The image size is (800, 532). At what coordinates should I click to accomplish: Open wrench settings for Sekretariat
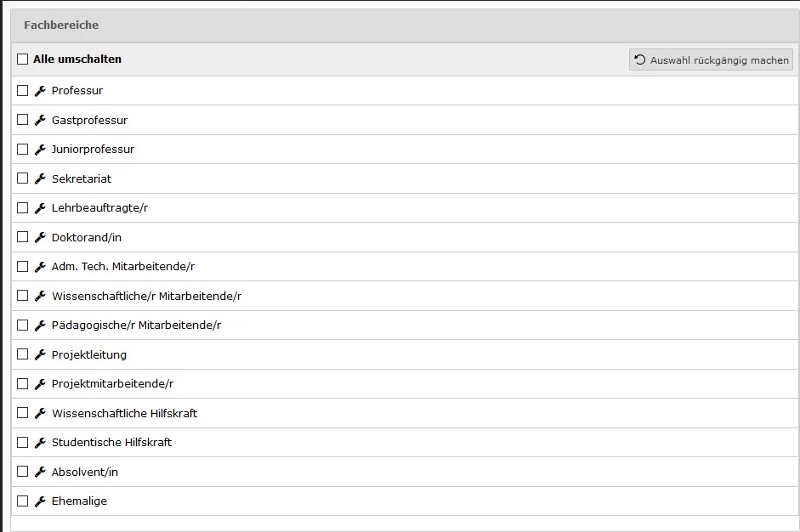39,178
